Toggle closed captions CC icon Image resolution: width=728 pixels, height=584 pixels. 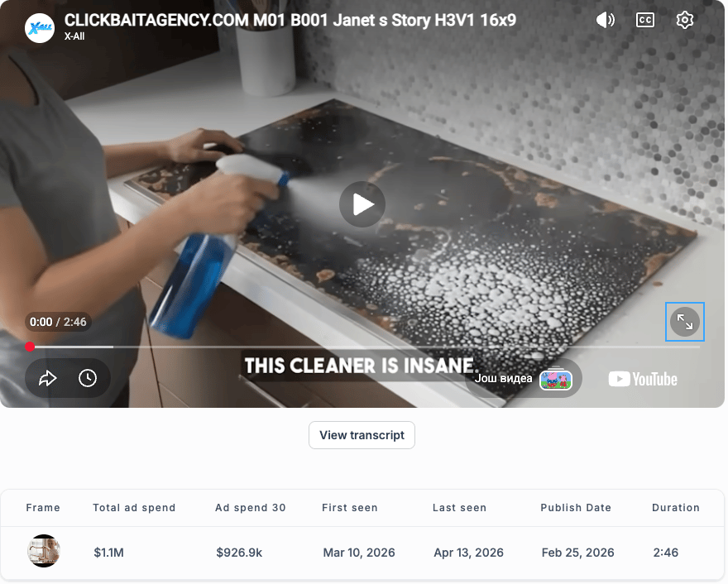click(x=645, y=20)
